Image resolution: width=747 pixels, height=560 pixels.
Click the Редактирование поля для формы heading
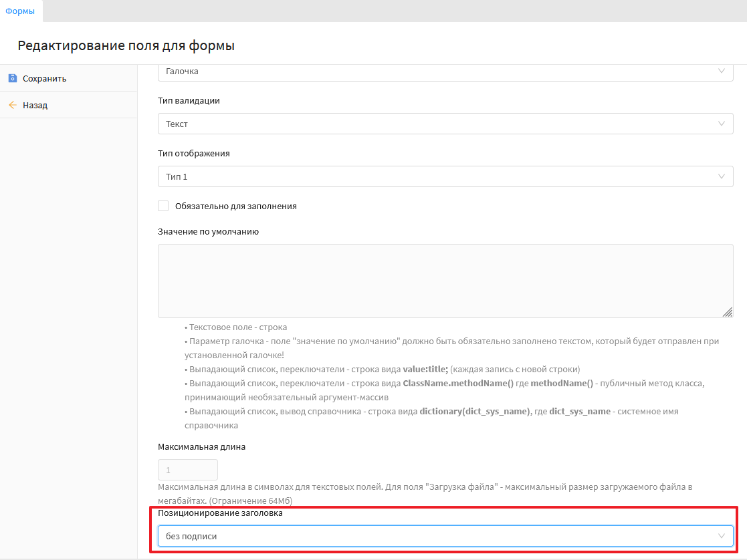(126, 46)
